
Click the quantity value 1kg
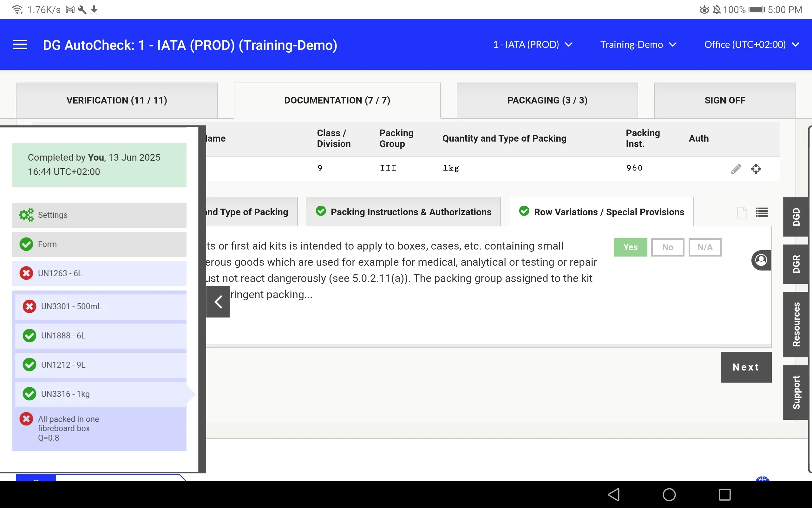[451, 168]
